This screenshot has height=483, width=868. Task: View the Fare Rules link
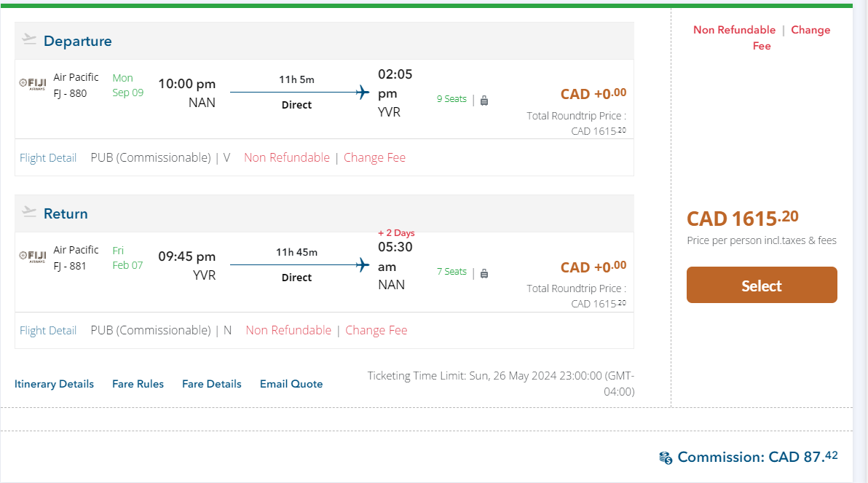tap(138, 384)
